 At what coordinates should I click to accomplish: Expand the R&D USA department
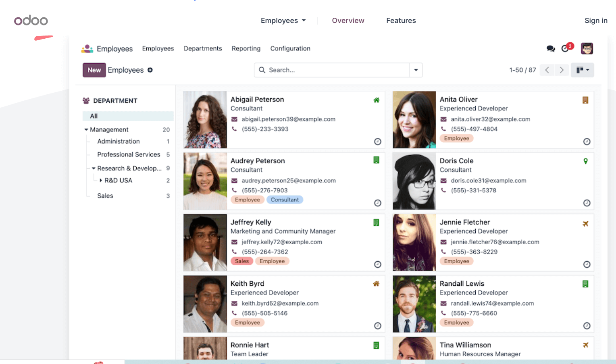(x=101, y=181)
